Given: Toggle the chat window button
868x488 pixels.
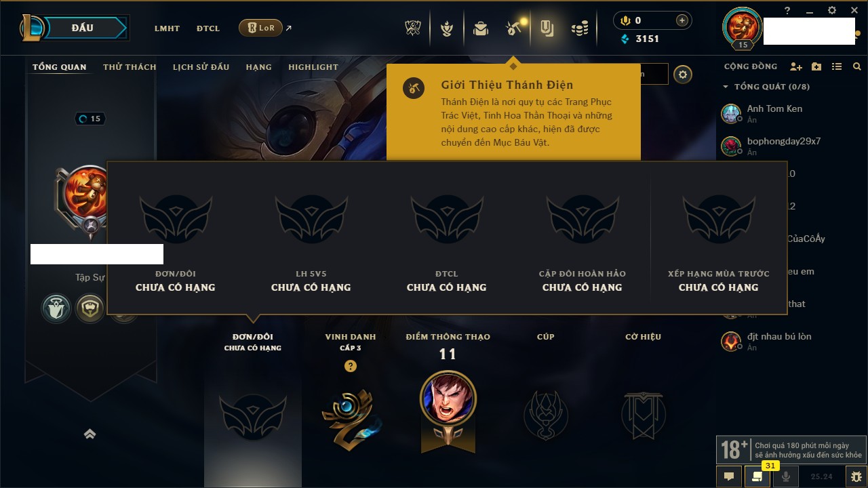Looking at the screenshot, I should [x=729, y=476].
